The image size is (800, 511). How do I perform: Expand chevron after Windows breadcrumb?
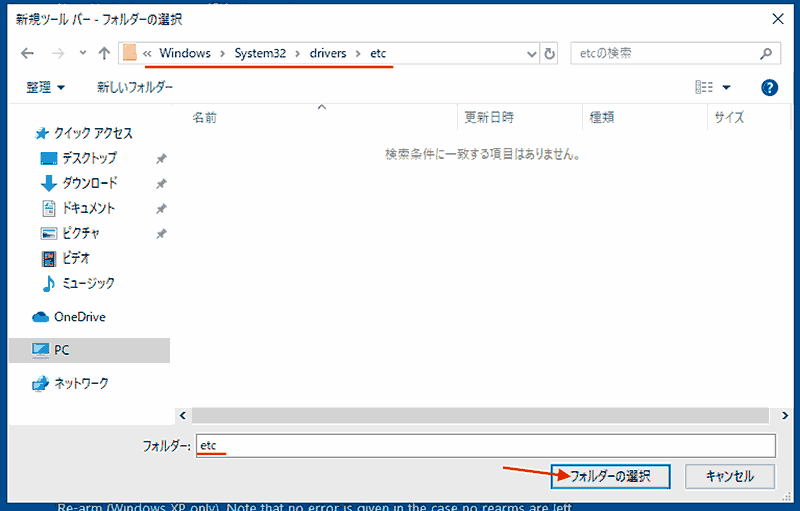222,54
